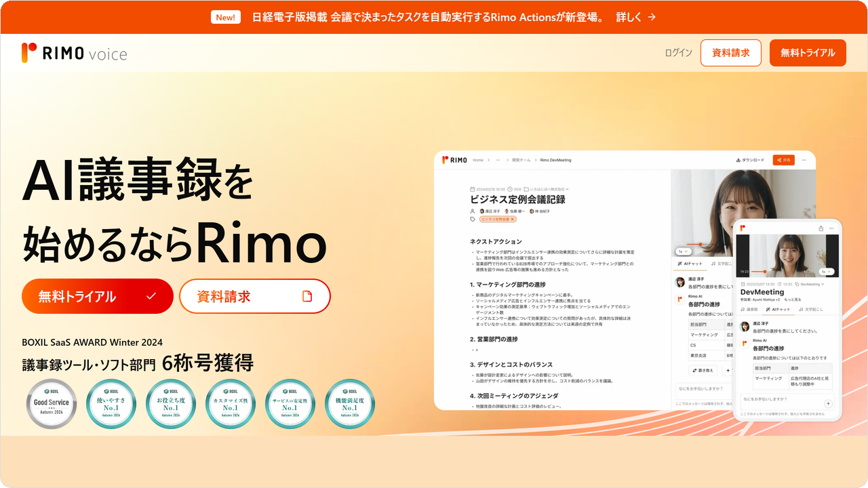Click the "1. マーケティング部門の進捗" heading
Viewport: 868px width, 488px height.
[507, 285]
